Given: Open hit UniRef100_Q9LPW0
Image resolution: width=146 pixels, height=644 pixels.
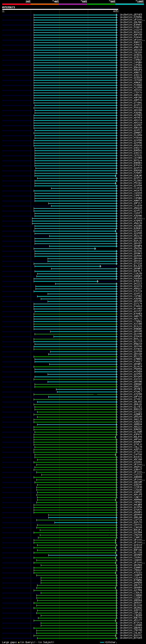Looking at the screenshot, I should 131,22.
